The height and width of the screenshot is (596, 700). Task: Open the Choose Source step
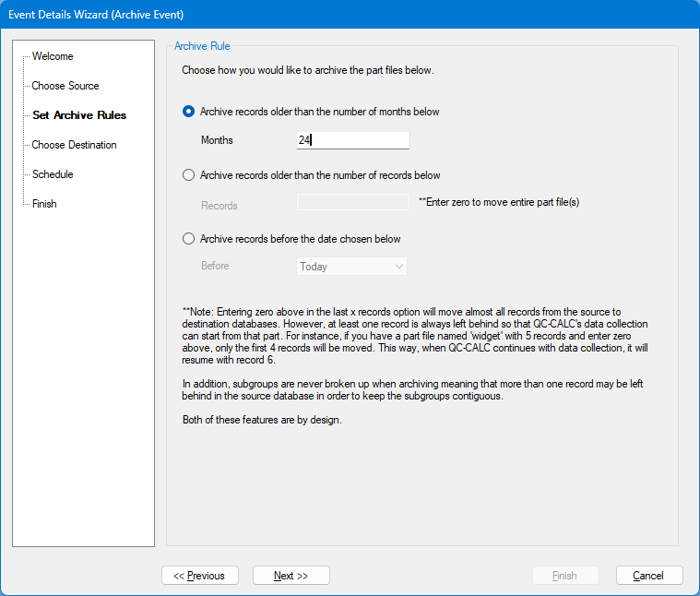65,86
